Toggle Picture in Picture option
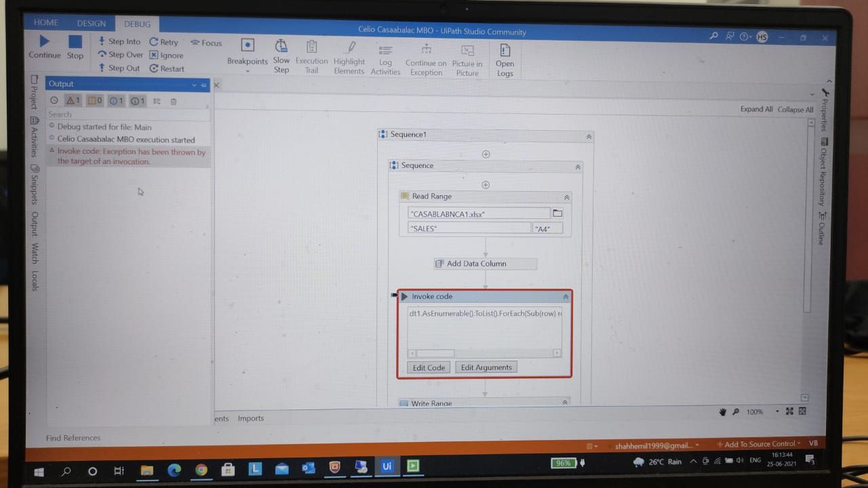 pos(467,60)
